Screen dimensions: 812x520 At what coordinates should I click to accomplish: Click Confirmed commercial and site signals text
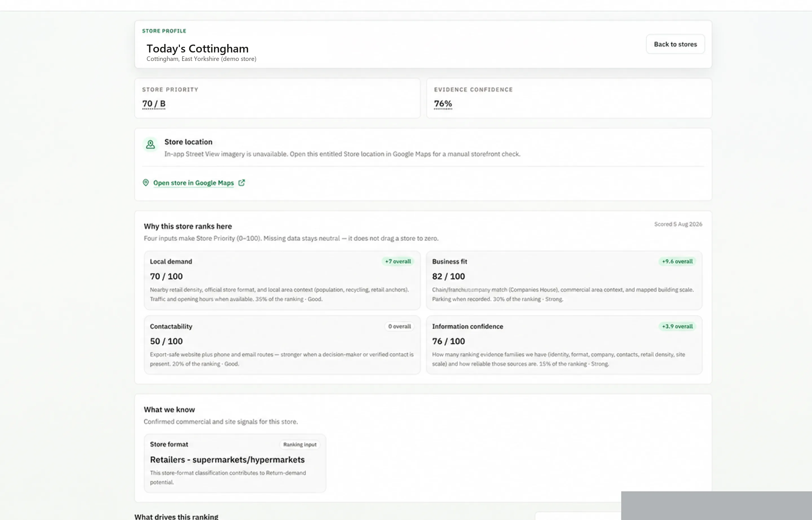click(221, 422)
